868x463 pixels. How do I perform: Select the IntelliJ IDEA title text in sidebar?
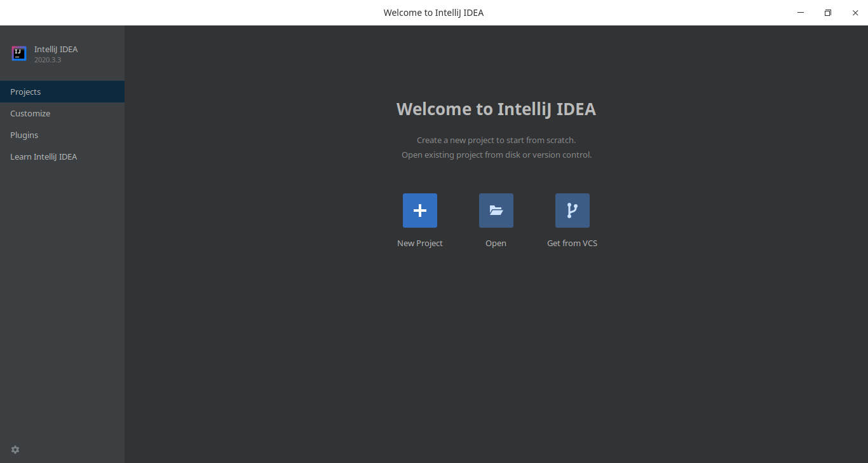pyautogui.click(x=56, y=48)
